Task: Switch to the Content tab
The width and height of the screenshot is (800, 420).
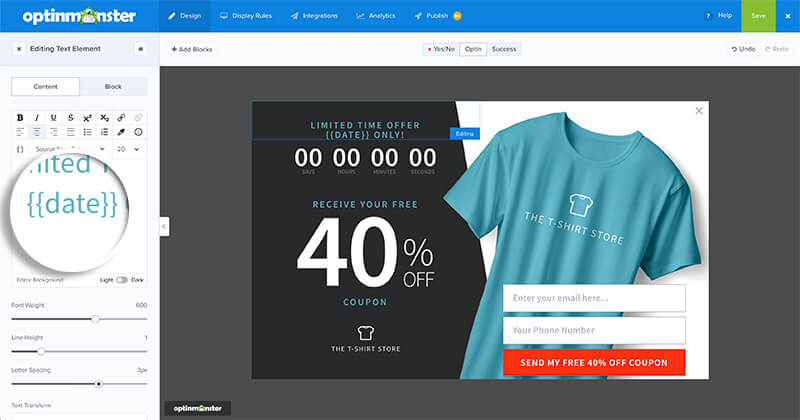Action: pyautogui.click(x=45, y=87)
